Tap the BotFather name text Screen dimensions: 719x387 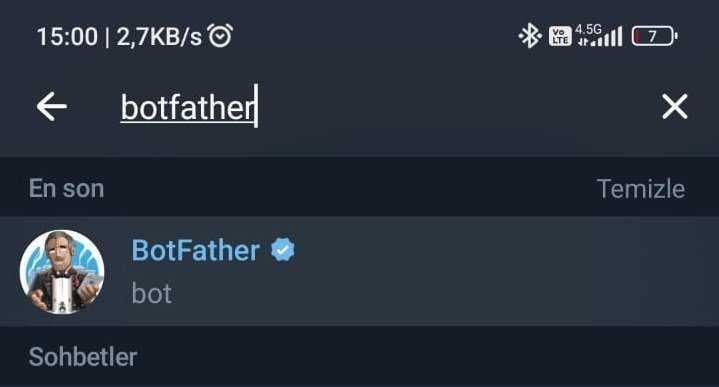[x=196, y=250]
